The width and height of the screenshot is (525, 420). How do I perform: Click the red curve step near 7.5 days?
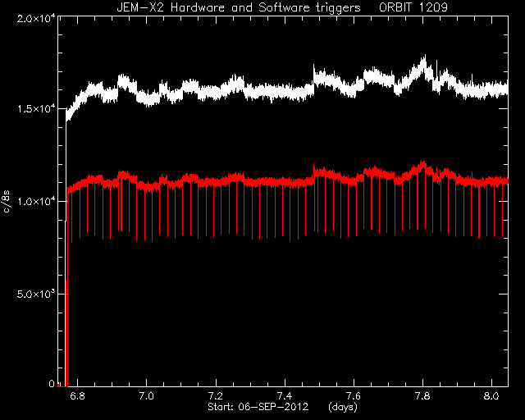pos(313,172)
